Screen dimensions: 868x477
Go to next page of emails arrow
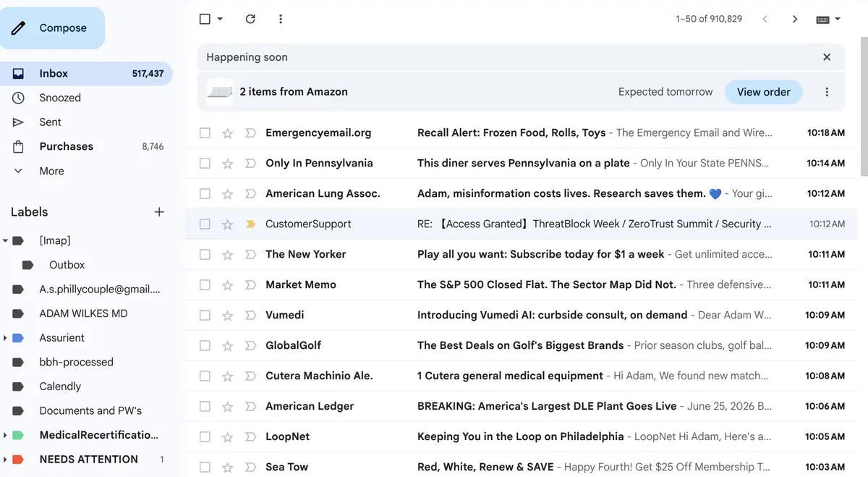[x=794, y=19]
